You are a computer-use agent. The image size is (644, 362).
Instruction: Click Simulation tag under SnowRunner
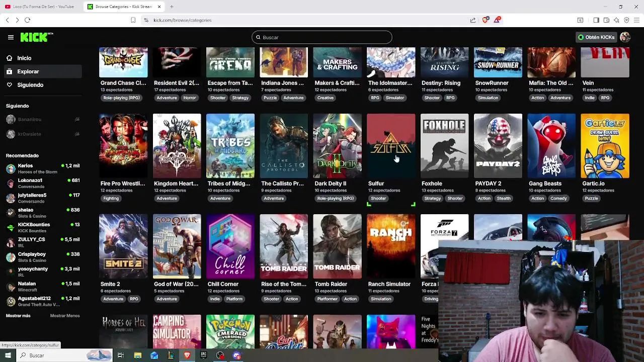click(x=488, y=98)
